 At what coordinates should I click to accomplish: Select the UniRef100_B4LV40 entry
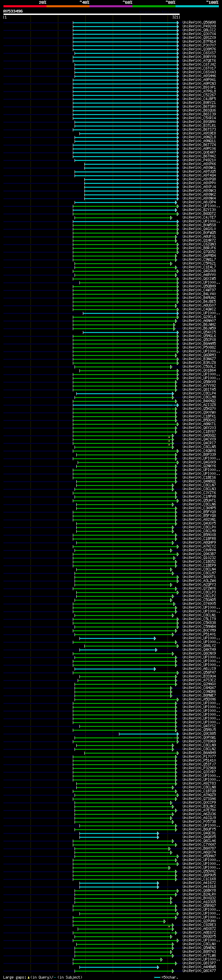click(199, 294)
